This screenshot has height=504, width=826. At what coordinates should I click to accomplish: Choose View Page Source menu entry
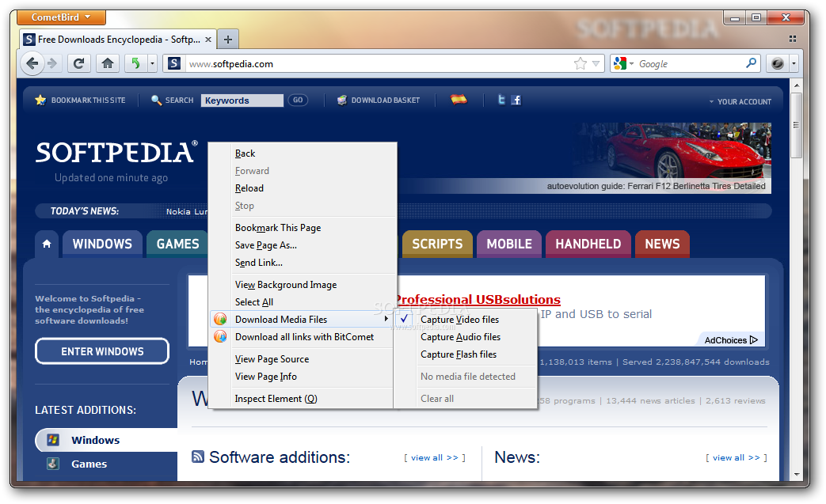[303, 359]
